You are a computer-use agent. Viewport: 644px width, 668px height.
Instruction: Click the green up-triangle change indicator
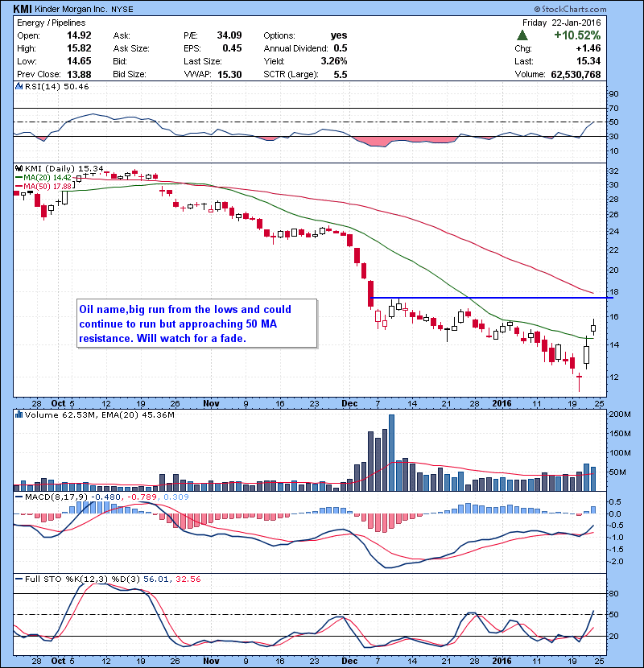tap(522, 35)
